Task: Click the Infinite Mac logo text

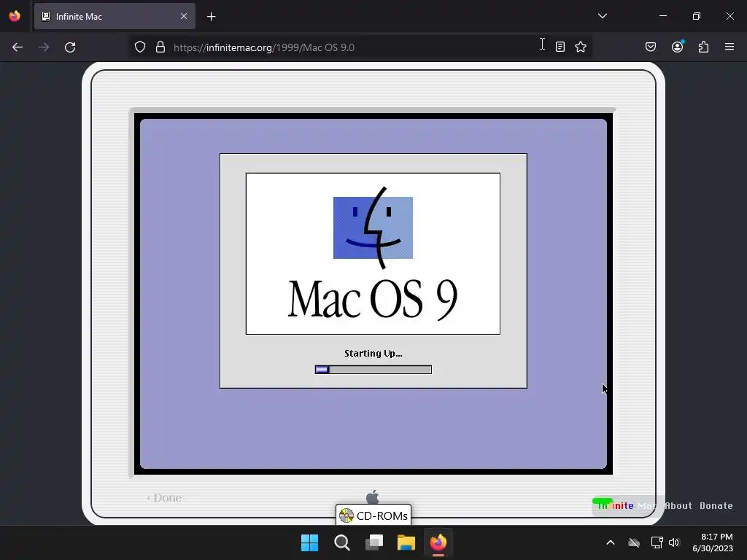Action: point(625,505)
